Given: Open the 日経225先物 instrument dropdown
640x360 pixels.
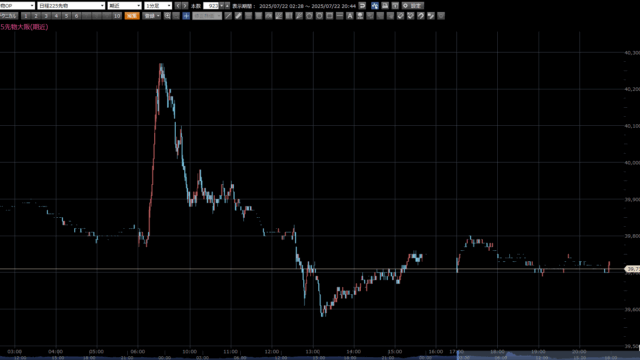Looking at the screenshot, I should (71, 6).
